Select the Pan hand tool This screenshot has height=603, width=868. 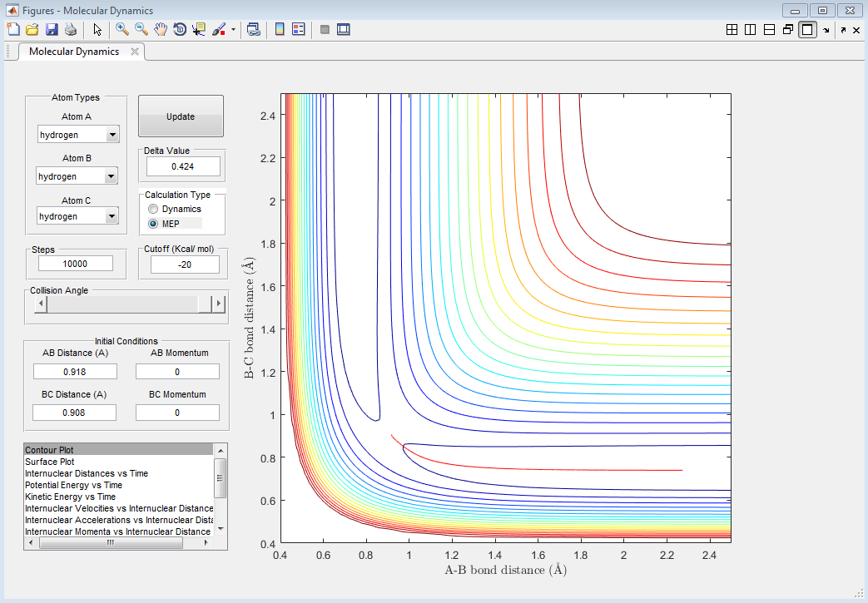click(161, 29)
